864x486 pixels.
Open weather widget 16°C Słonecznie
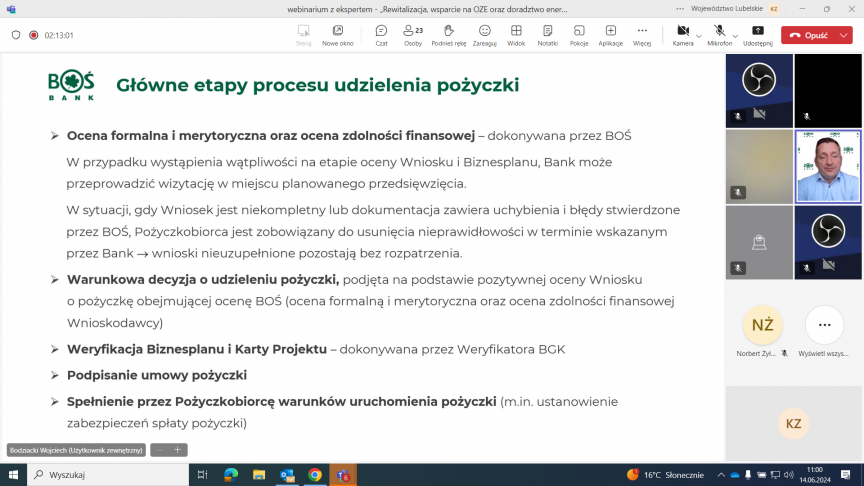pos(665,474)
